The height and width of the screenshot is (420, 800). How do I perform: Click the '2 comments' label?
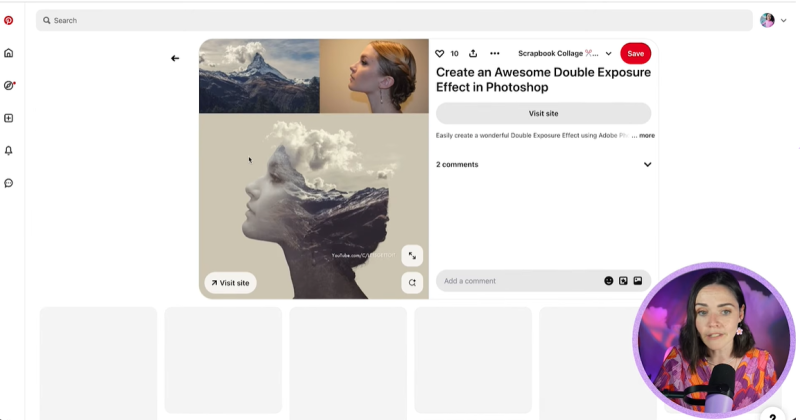(x=457, y=164)
